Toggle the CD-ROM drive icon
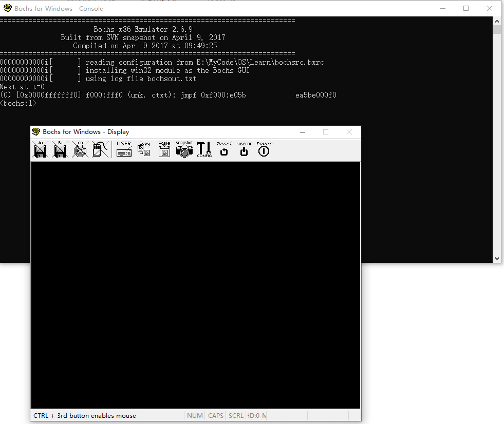This screenshot has width=504, height=424. coord(80,149)
